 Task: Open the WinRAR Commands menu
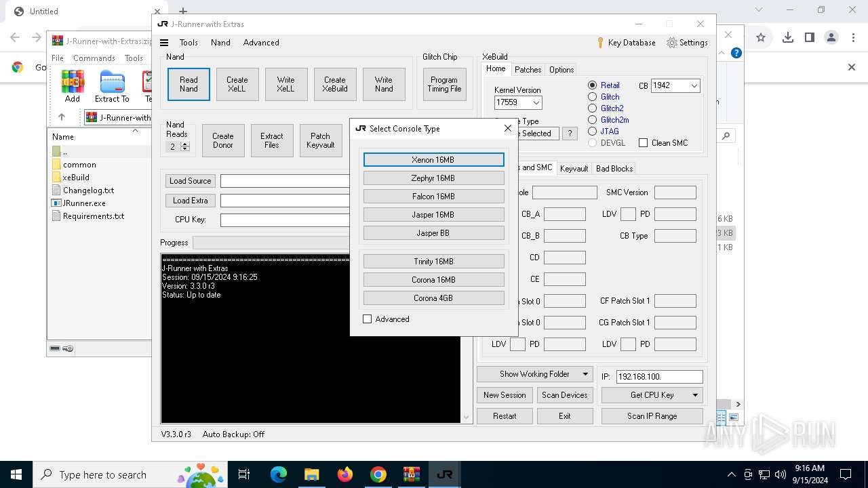[94, 58]
